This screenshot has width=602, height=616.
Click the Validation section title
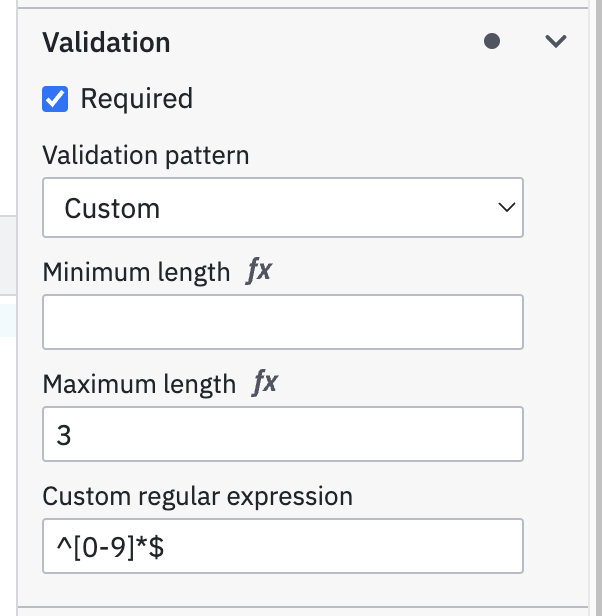click(106, 42)
